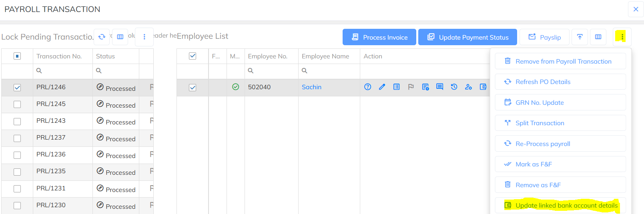Click the Action column header
This screenshot has width=644, height=214.
point(373,56)
